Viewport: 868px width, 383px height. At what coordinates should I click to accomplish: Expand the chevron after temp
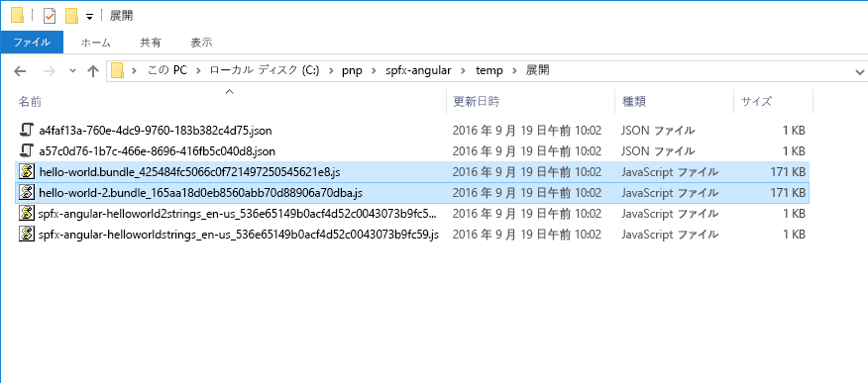[515, 70]
